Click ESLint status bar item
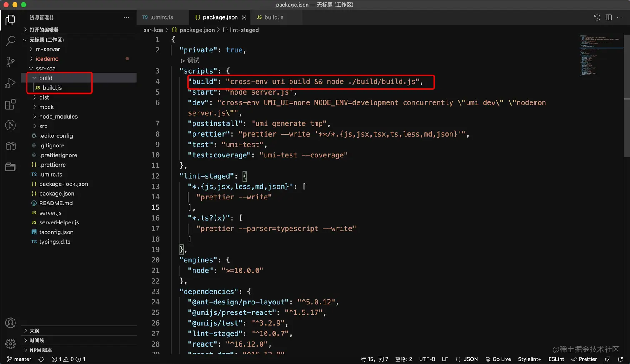 pos(556,359)
